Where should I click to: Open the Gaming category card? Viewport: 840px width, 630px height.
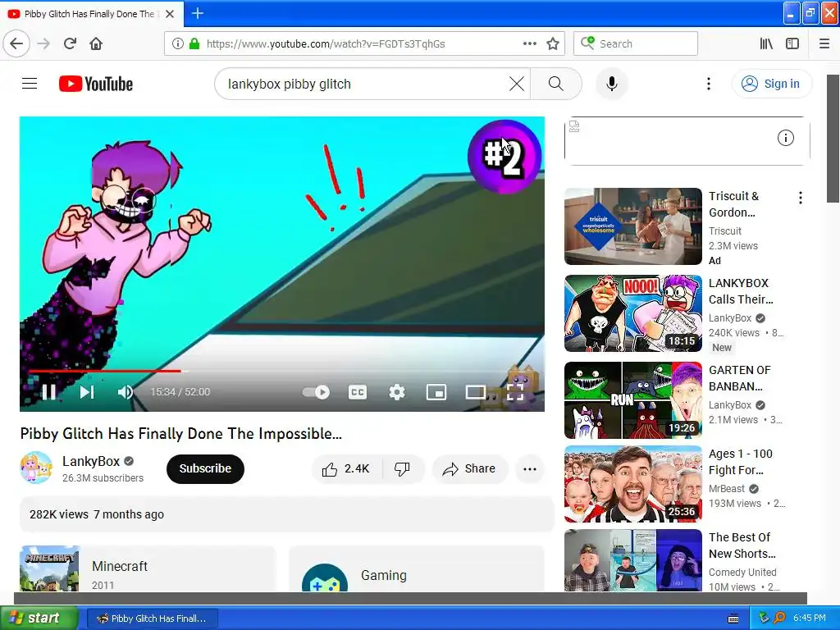click(417, 569)
